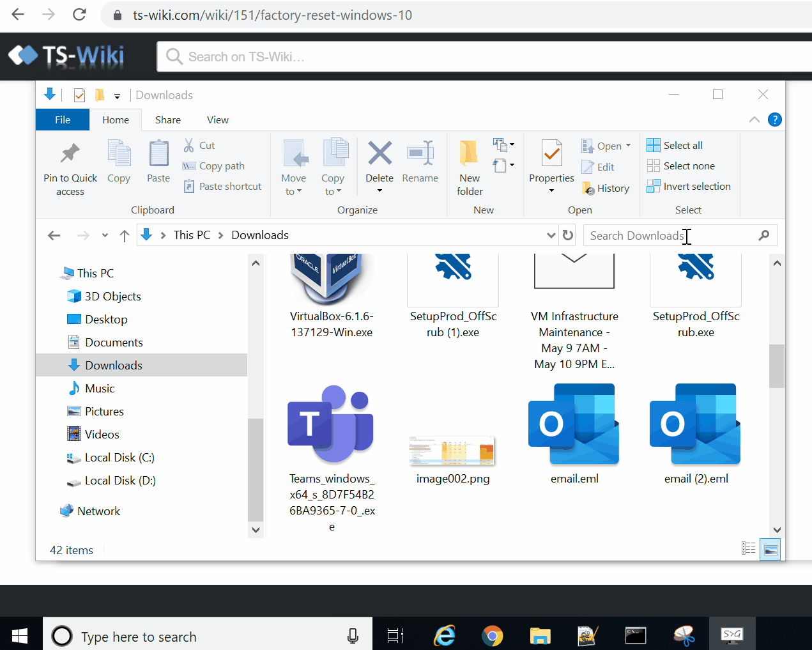Open the address bar history dropdown
The image size is (812, 650).
tap(551, 235)
